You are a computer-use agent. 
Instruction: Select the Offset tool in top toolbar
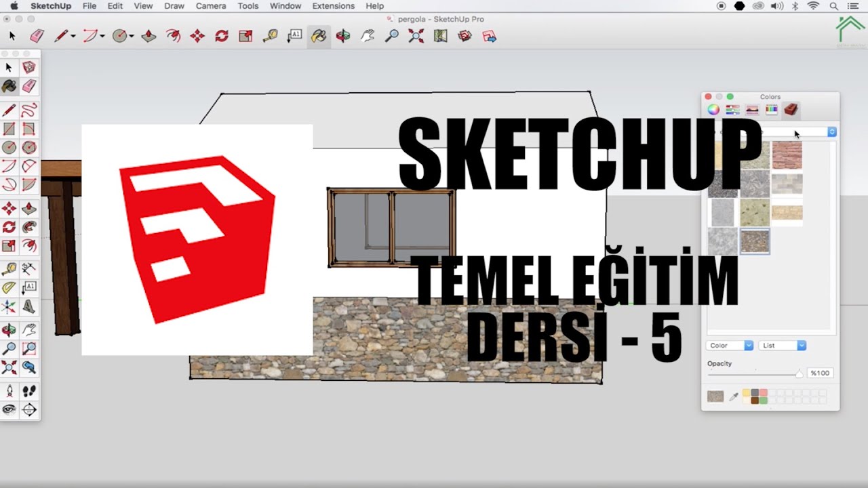(x=173, y=36)
